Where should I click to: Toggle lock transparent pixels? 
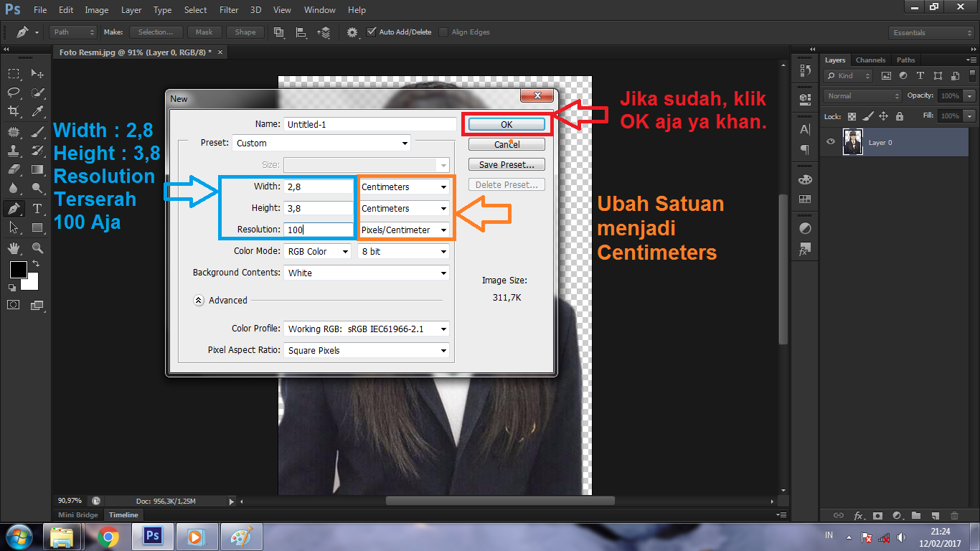click(852, 116)
